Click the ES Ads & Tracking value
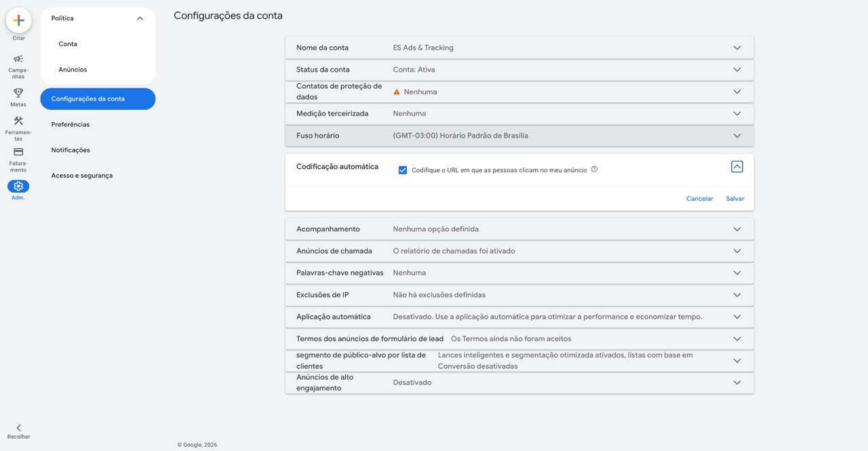The height and width of the screenshot is (451, 868). point(423,48)
